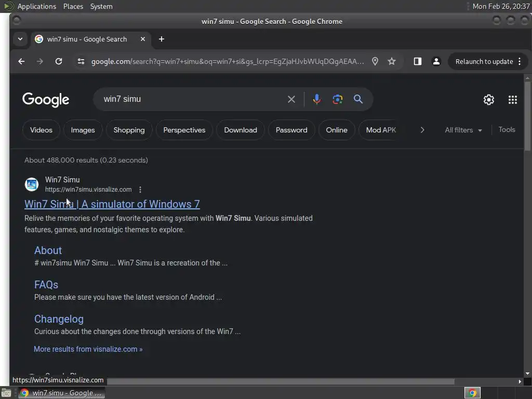The image size is (532, 399).
Task: Click the search query input field
Action: pos(193,99)
